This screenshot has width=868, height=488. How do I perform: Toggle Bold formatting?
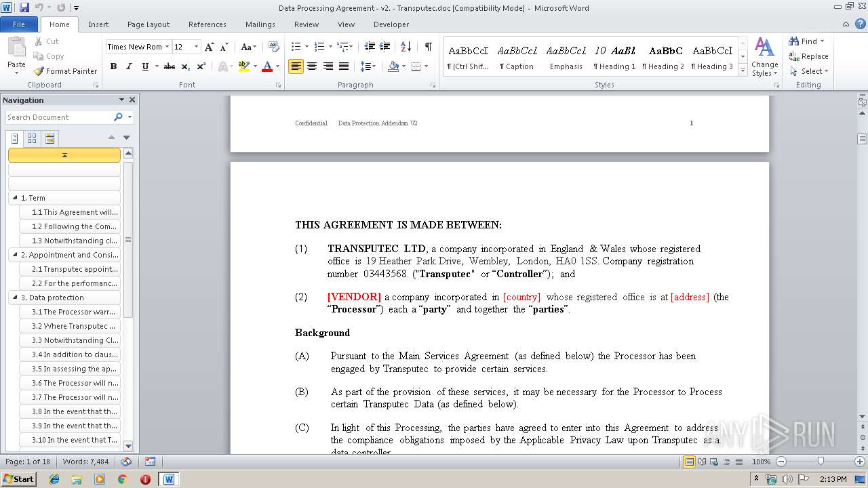tap(113, 66)
